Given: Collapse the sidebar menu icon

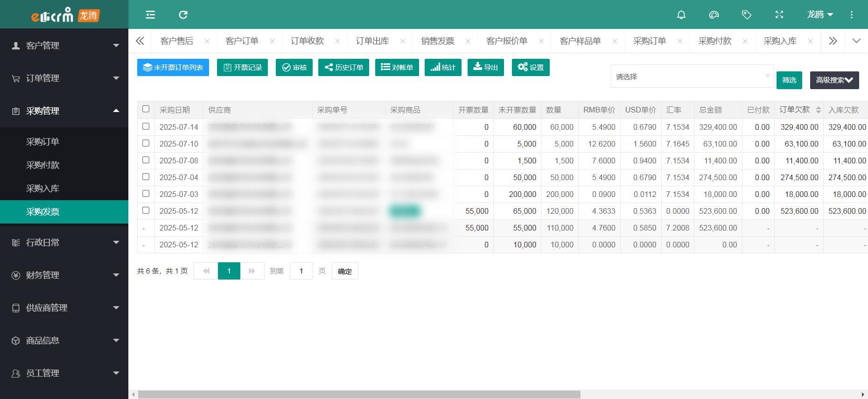Looking at the screenshot, I should click(x=150, y=15).
